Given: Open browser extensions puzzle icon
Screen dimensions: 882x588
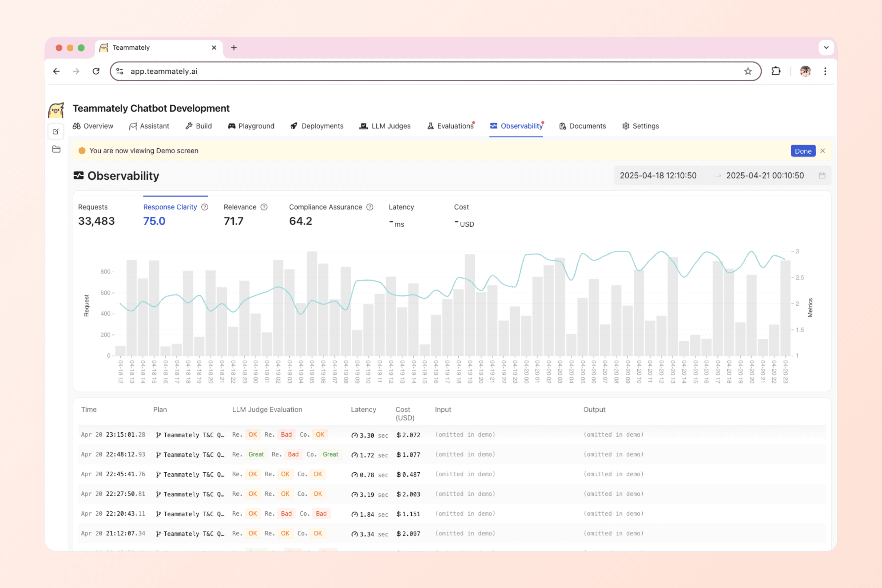Looking at the screenshot, I should (775, 71).
